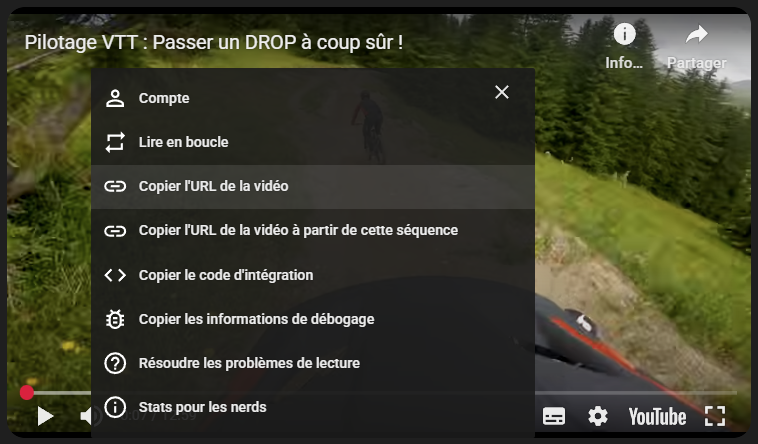Open the Partager share button
The image size is (758, 444).
point(697,47)
